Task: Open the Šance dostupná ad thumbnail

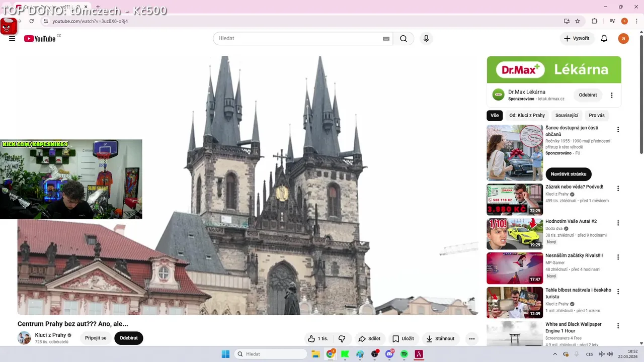Action: (515, 153)
